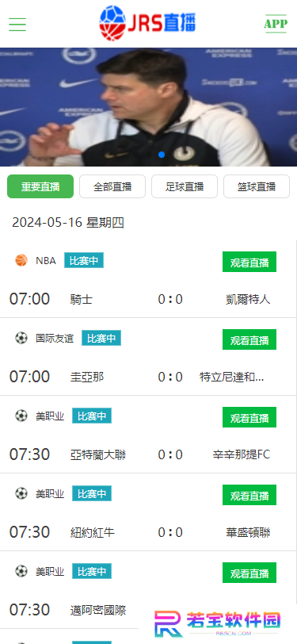Tap the green APP download icon
This screenshot has height=644, width=297.
coord(276,24)
